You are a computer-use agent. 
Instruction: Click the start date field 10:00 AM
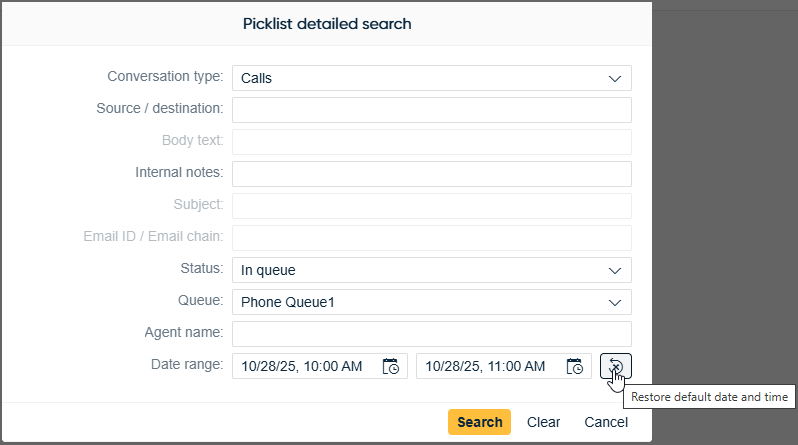303,366
